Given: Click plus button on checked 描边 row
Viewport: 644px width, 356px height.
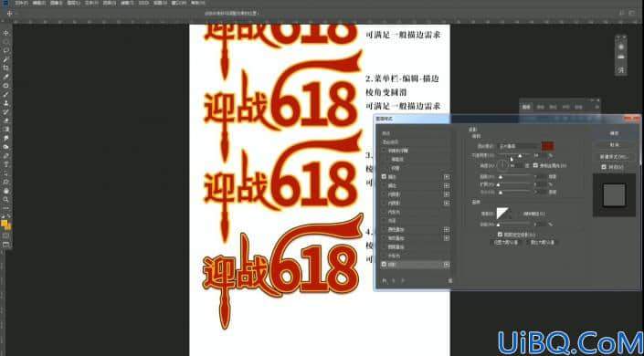Looking at the screenshot, I should pyautogui.click(x=447, y=176).
